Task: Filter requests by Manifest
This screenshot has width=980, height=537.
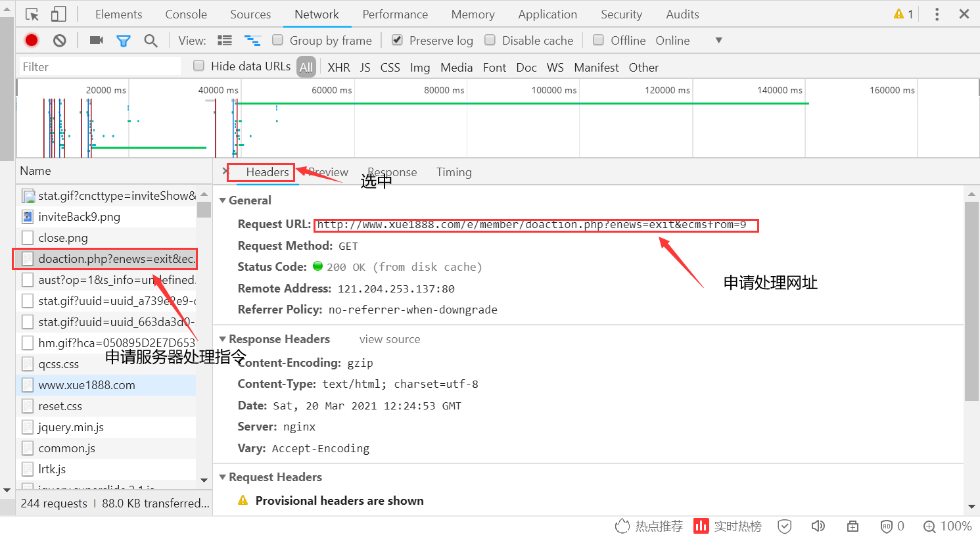Action: point(596,67)
